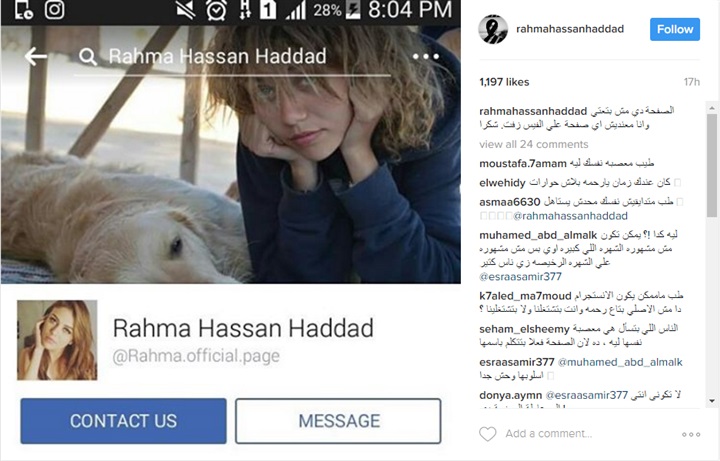Click scrollbar down arrow in comments

click(712, 401)
